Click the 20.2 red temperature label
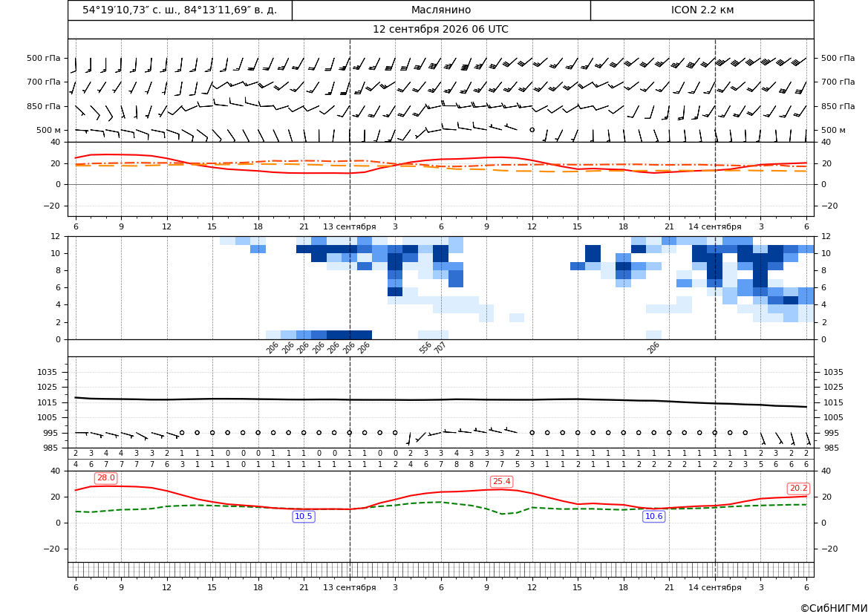 click(x=798, y=489)
